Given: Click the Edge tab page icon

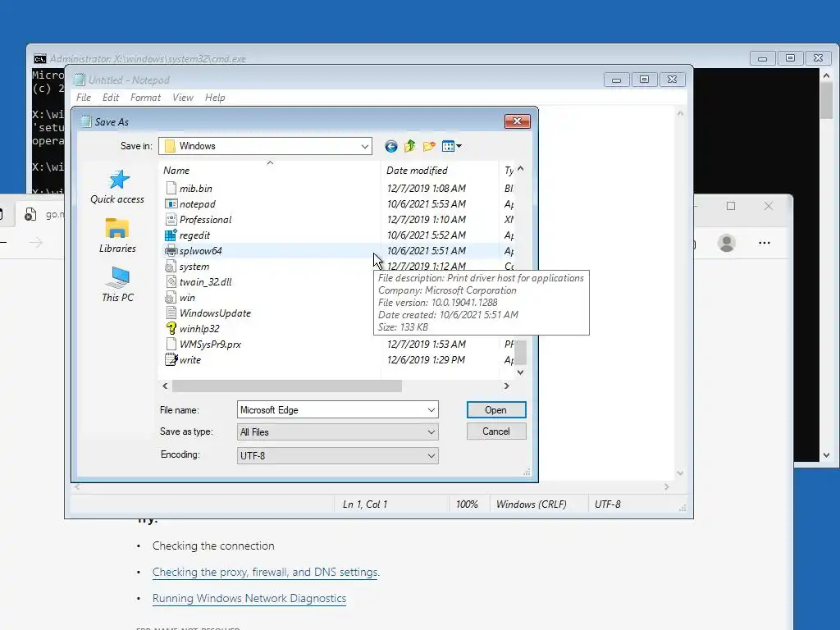Looking at the screenshot, I should click(x=30, y=214).
